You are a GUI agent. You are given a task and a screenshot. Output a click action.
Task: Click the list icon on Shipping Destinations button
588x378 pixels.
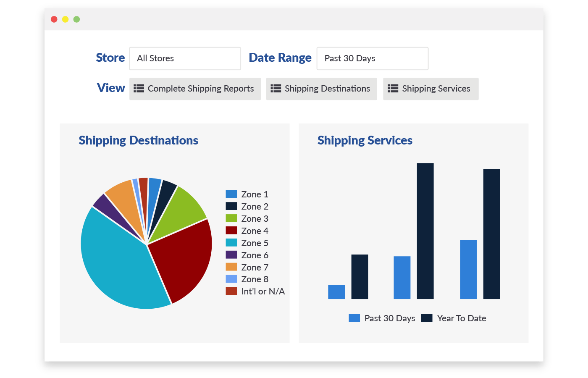pyautogui.click(x=276, y=89)
